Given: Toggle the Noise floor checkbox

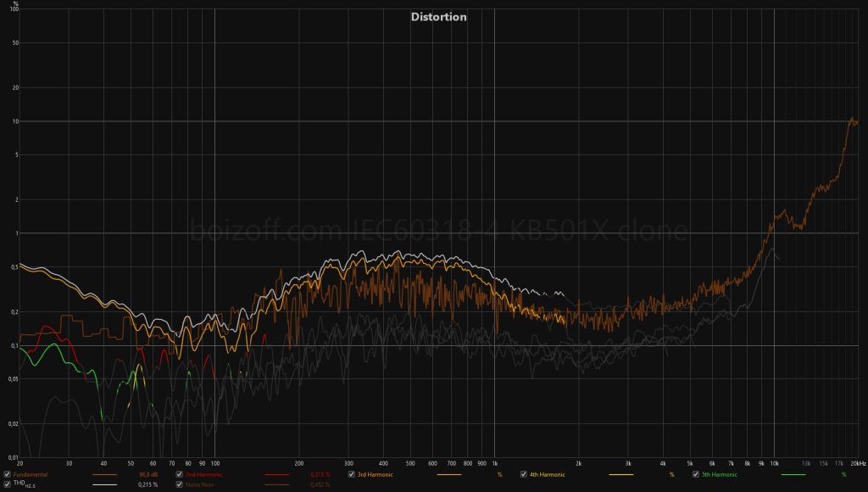Looking at the screenshot, I should tap(180, 484).
